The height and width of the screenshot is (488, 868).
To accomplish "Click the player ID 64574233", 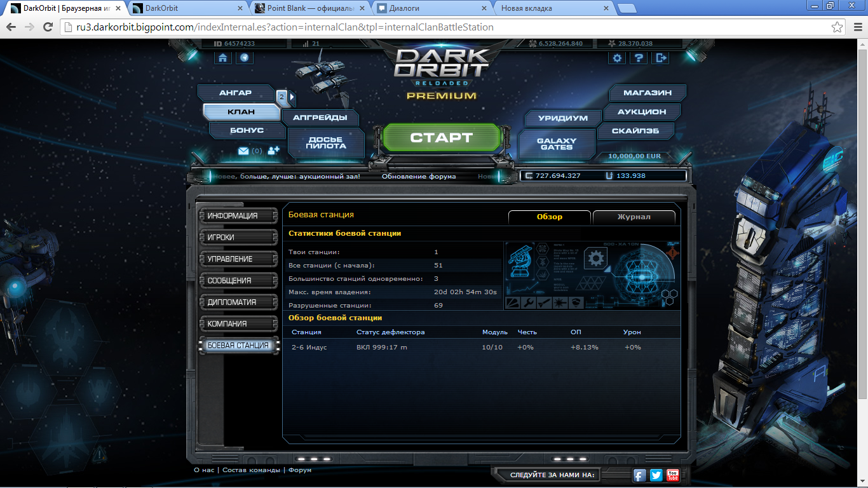I will click(234, 44).
